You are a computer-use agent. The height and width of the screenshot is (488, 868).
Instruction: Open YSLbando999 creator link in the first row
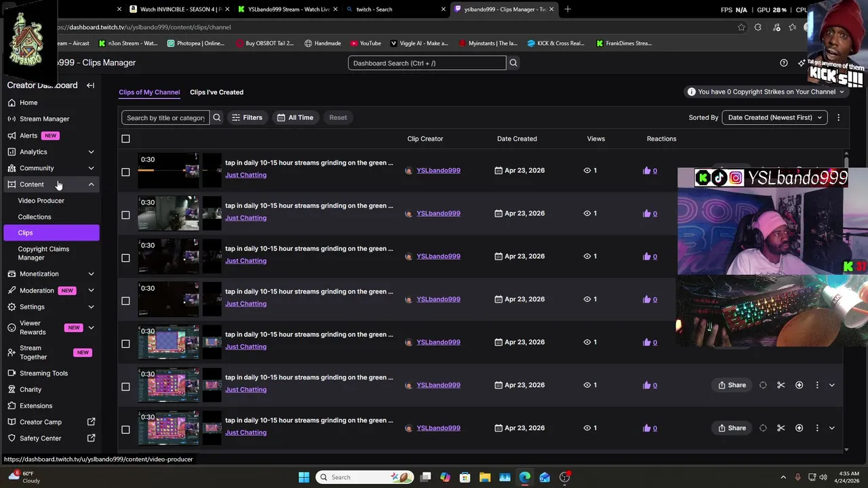coord(438,171)
